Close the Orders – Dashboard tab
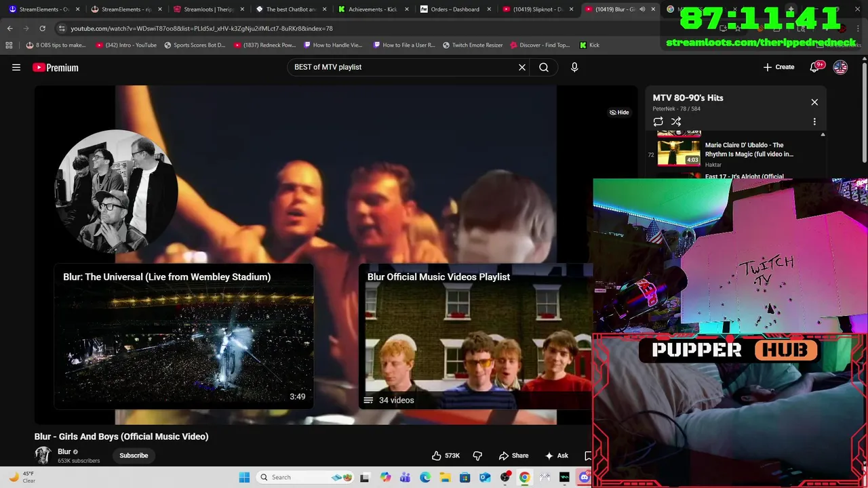 point(489,9)
